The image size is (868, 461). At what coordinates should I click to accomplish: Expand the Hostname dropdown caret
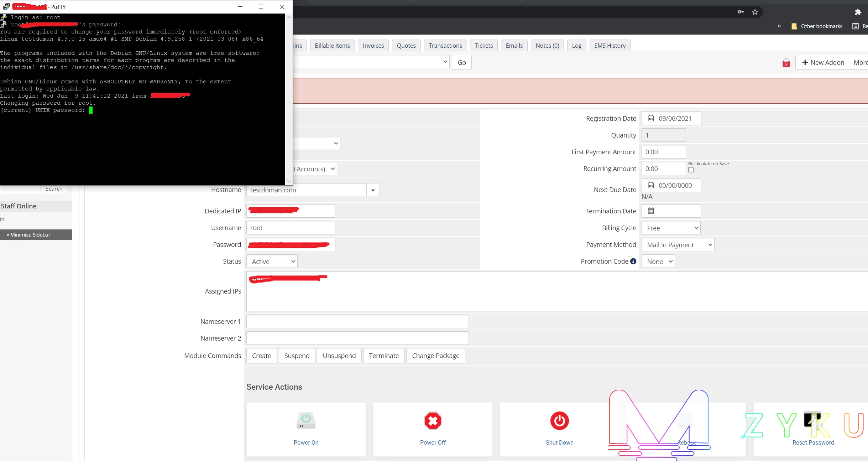(x=373, y=190)
